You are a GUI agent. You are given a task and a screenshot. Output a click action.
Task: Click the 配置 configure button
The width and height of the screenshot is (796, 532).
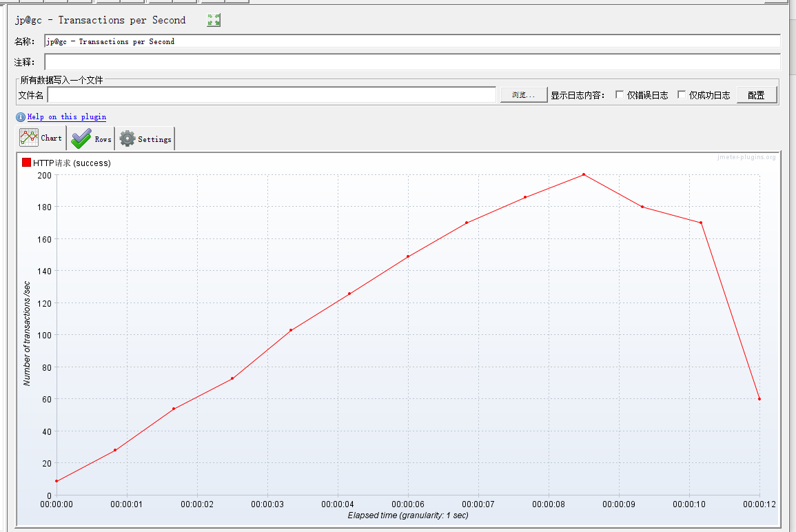[x=756, y=95]
